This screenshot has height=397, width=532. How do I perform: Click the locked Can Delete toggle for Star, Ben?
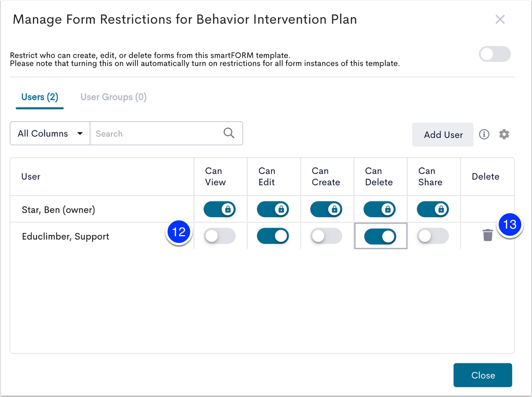pyautogui.click(x=380, y=209)
